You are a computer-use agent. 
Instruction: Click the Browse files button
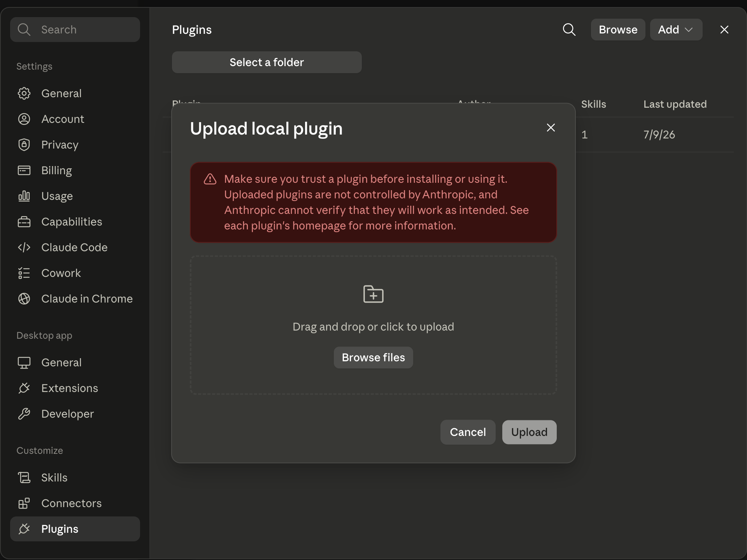pyautogui.click(x=373, y=357)
